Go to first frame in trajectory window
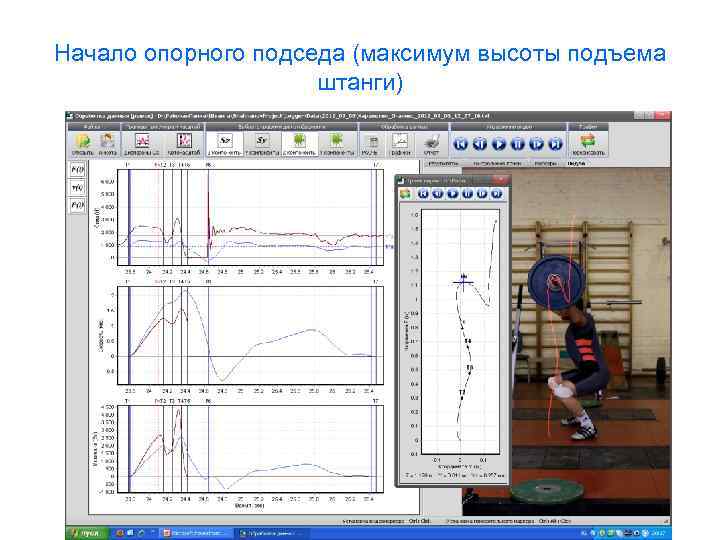 coord(423,194)
